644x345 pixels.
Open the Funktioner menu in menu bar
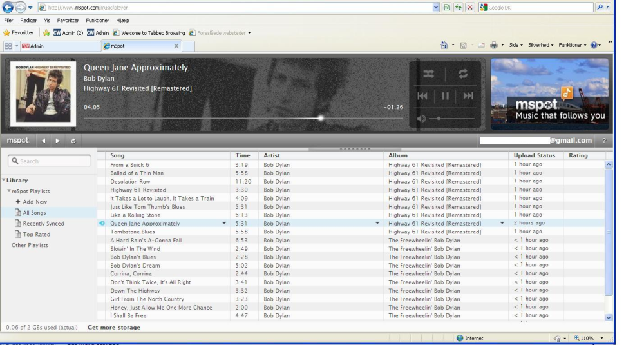tap(98, 20)
